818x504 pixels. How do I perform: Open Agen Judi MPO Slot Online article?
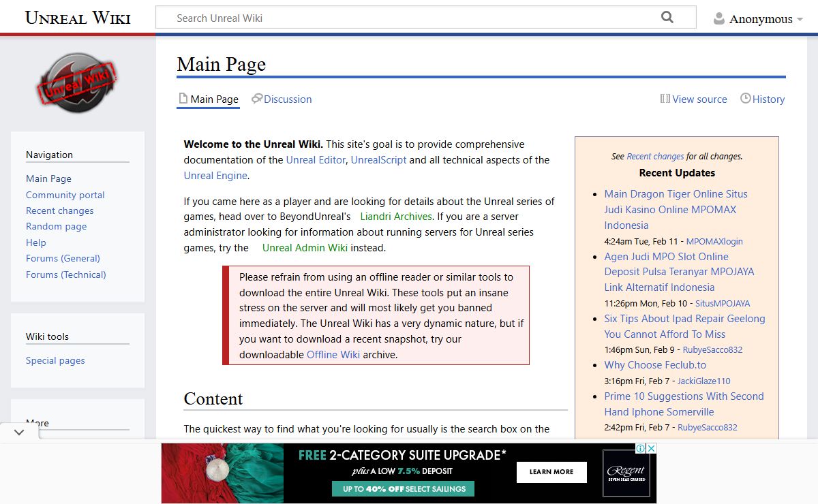679,272
